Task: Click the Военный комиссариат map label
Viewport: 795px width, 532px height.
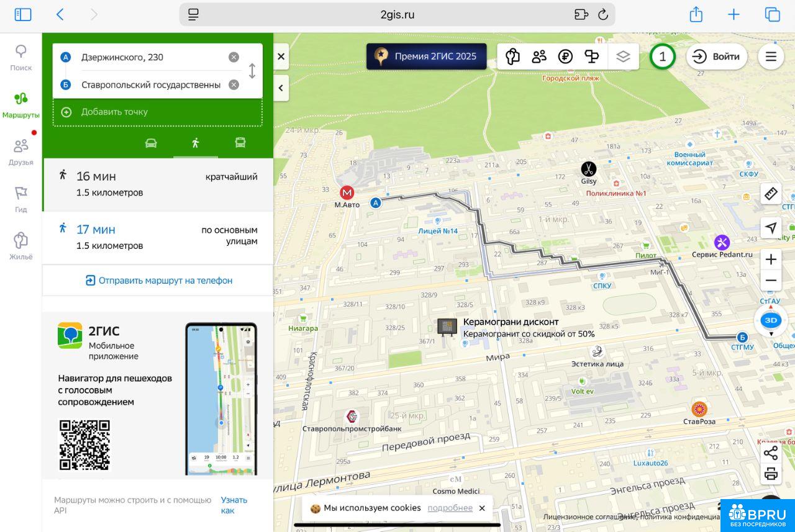Action: point(690,159)
